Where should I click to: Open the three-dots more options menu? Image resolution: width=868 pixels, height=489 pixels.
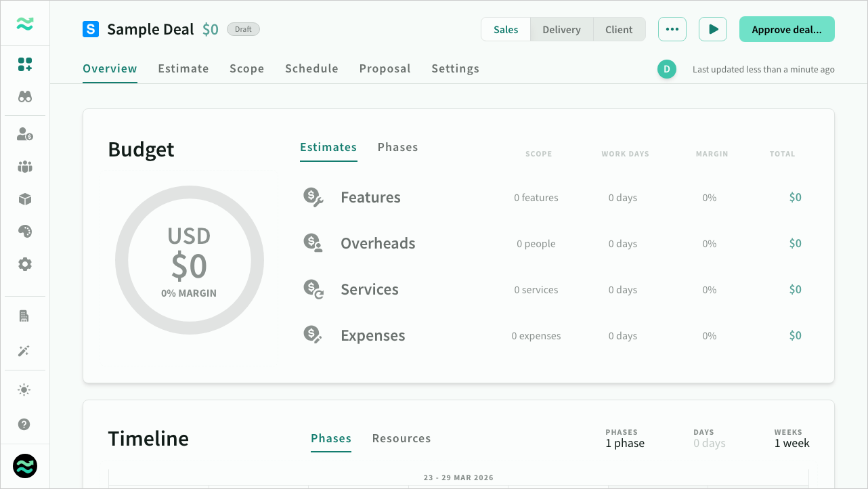pyautogui.click(x=672, y=30)
